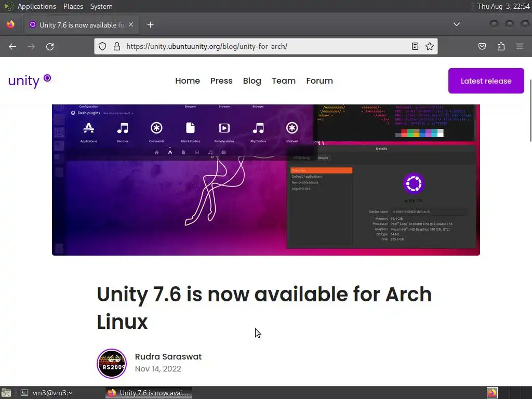Open the Firefox hamburger menu
Viewport: 532px width, 399px height.
pyautogui.click(x=520, y=46)
